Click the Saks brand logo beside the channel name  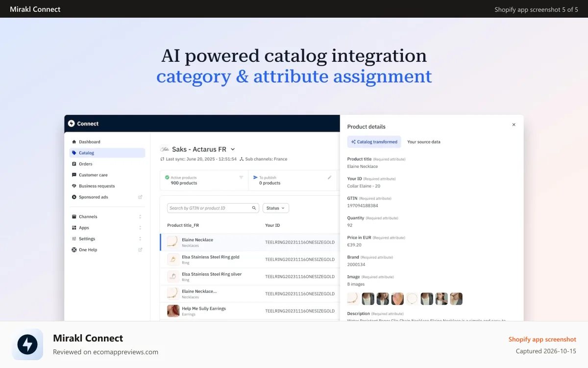[x=165, y=149]
